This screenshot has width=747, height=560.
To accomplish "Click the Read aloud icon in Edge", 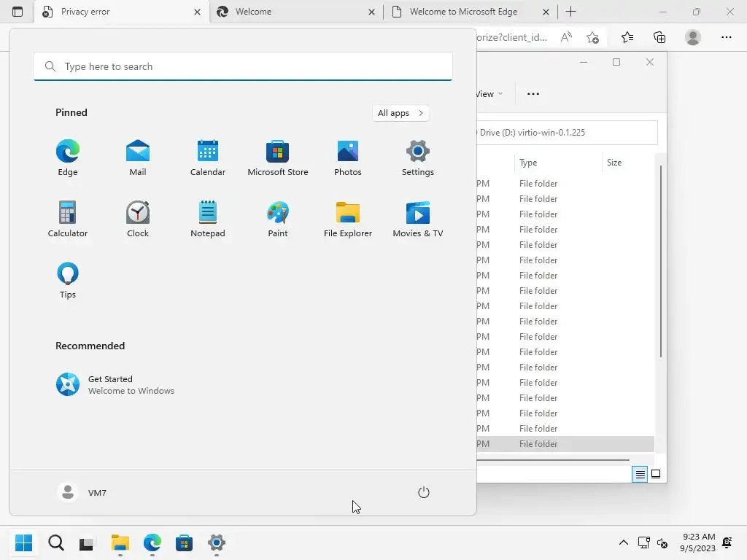I will (566, 37).
